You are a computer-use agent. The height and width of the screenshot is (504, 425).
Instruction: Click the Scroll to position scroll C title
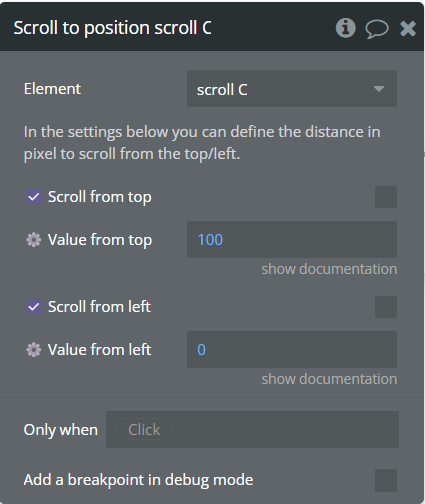click(112, 28)
